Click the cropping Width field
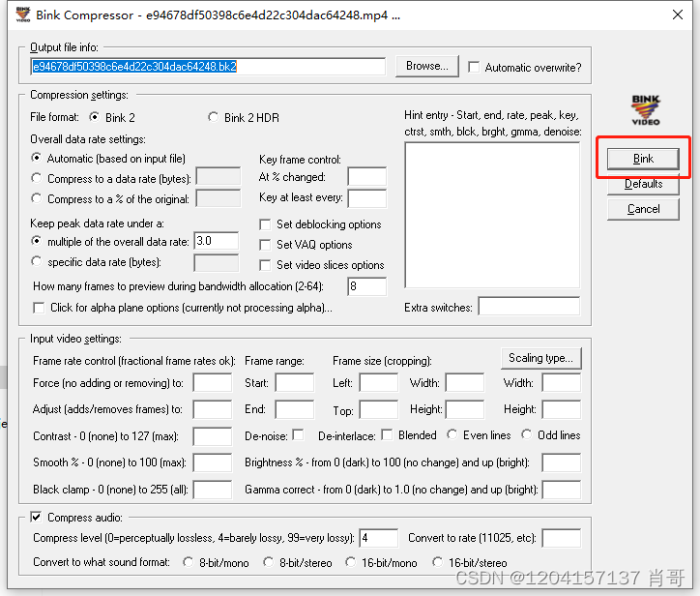 click(465, 383)
